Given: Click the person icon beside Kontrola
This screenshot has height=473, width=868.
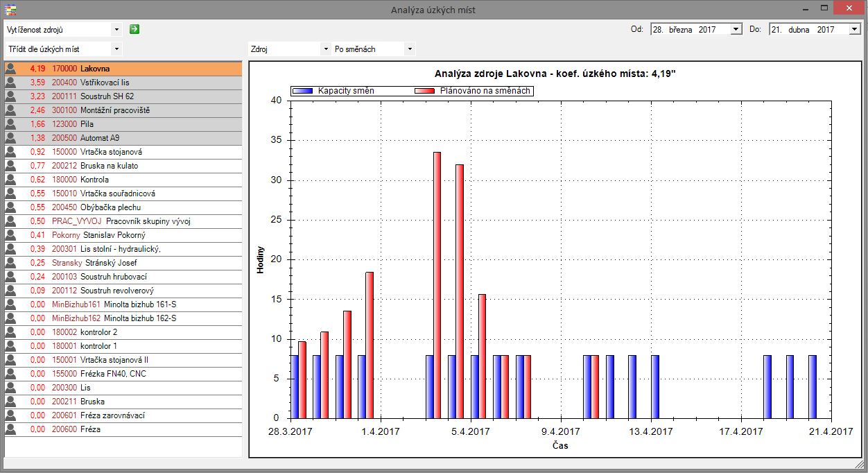Looking at the screenshot, I should pyautogui.click(x=10, y=180).
